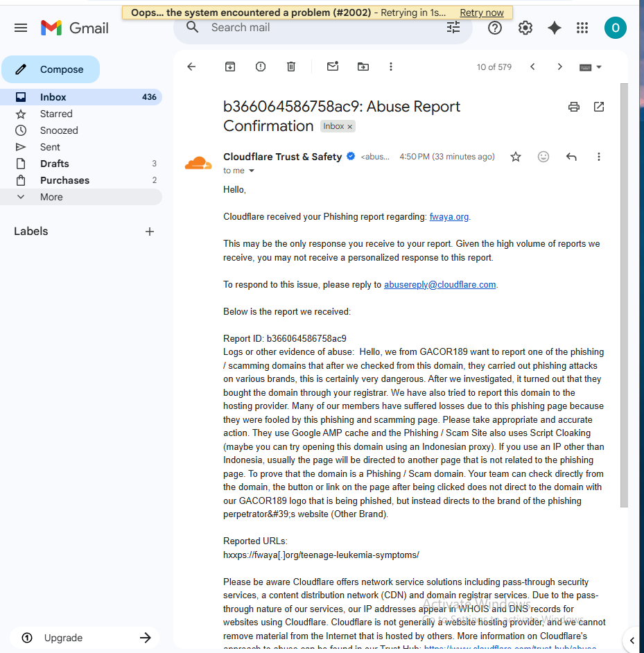Click the Gmail logo
Screen dimensions: 644x653
pyautogui.click(x=75, y=28)
